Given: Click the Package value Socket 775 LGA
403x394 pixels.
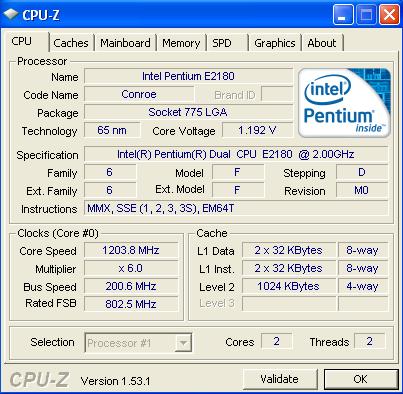Looking at the screenshot, I should click(188, 112).
